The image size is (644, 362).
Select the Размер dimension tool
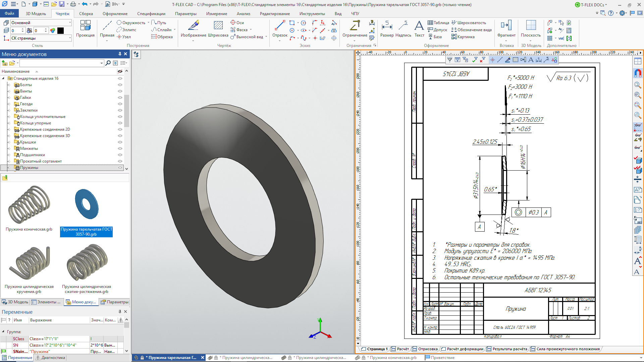pos(387,29)
